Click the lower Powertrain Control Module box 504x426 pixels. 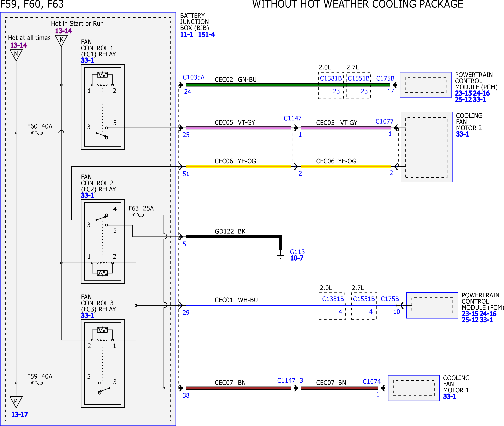[x=432, y=306]
